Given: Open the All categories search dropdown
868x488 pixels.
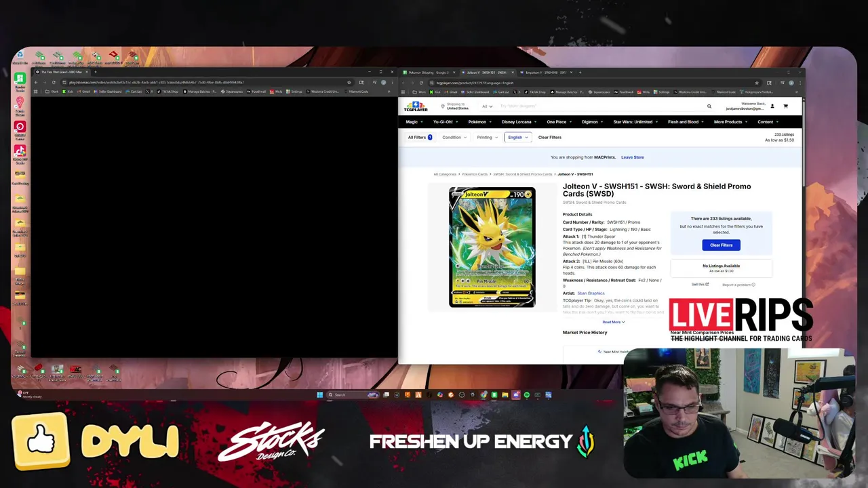Looking at the screenshot, I should 488,106.
